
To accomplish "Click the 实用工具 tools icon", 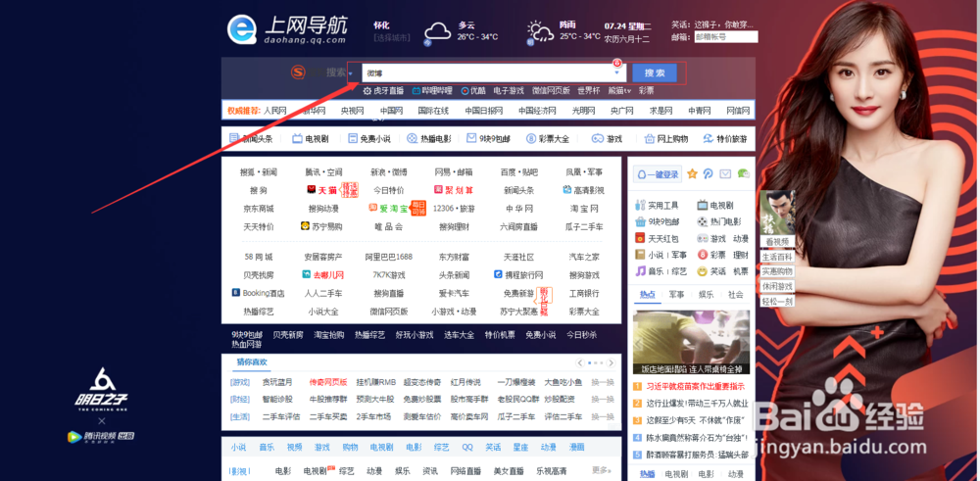I will click(x=640, y=205).
